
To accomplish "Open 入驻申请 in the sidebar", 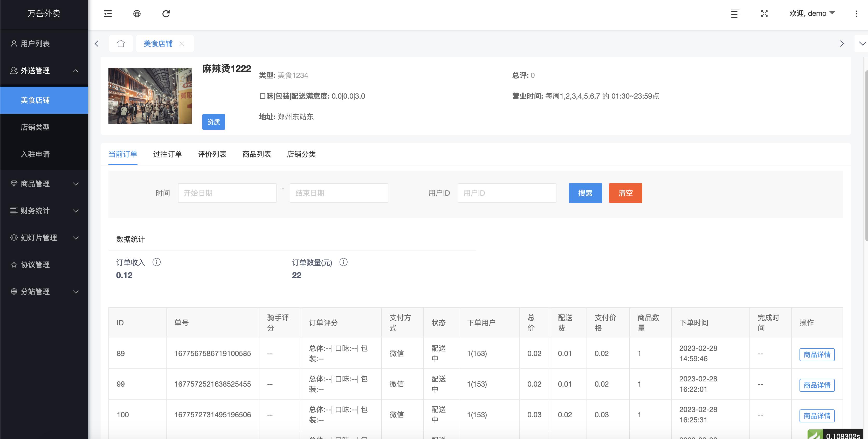I will click(44, 154).
